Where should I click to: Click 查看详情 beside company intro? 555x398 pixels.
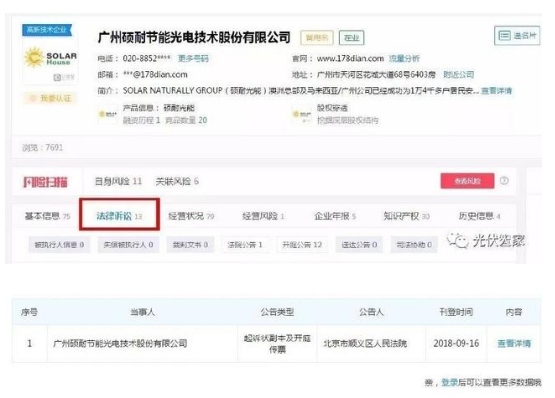pyautogui.click(x=496, y=91)
